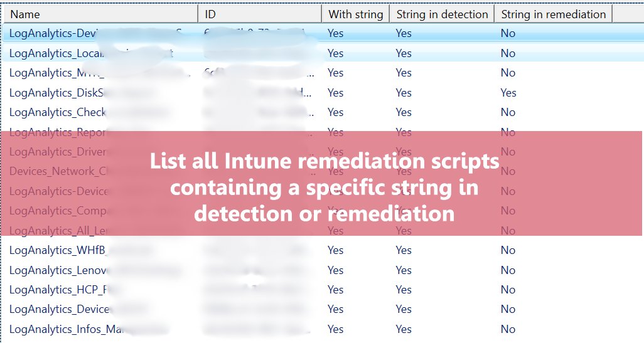
Task: Click the detection 'Yes' in LogAnalytics_Local row
Action: pyautogui.click(x=404, y=53)
